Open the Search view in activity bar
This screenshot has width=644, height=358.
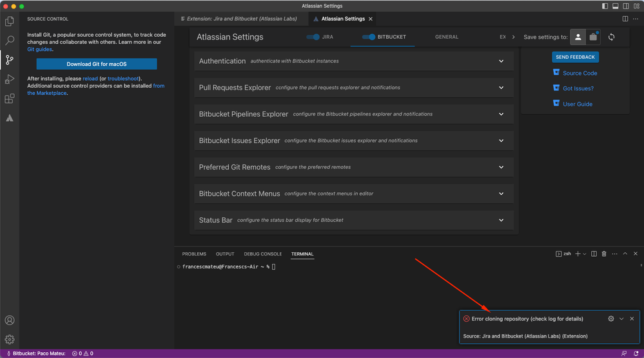pos(10,40)
